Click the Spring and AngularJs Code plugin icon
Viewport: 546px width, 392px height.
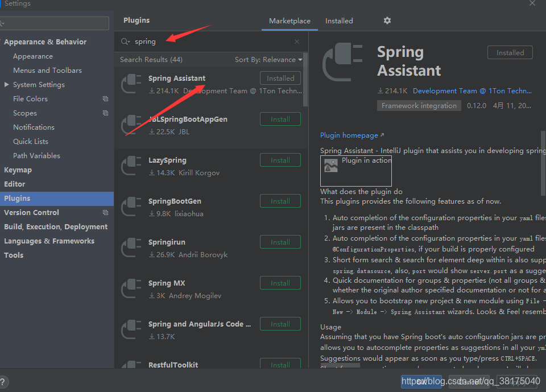click(131, 329)
